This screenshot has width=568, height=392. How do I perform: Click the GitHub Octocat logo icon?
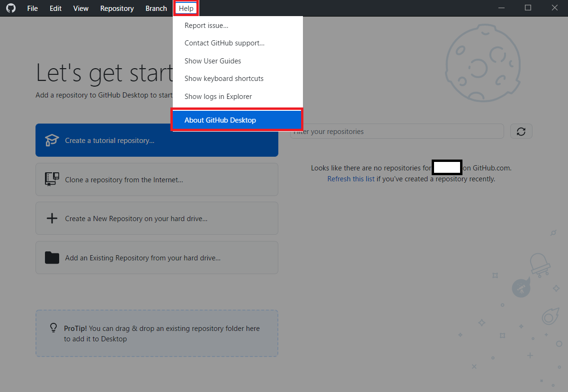tap(10, 8)
